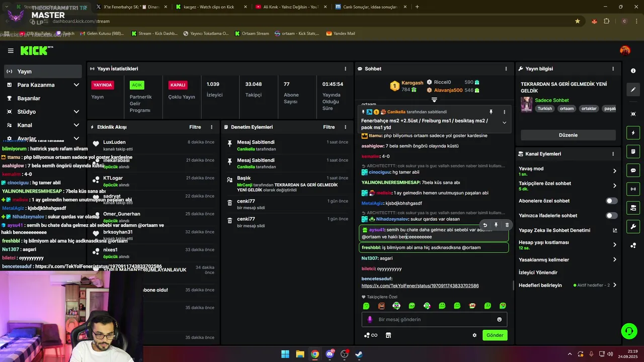Click the Bir mesaj gönderin input field
Image resolution: width=644 pixels, height=362 pixels.
point(434,319)
